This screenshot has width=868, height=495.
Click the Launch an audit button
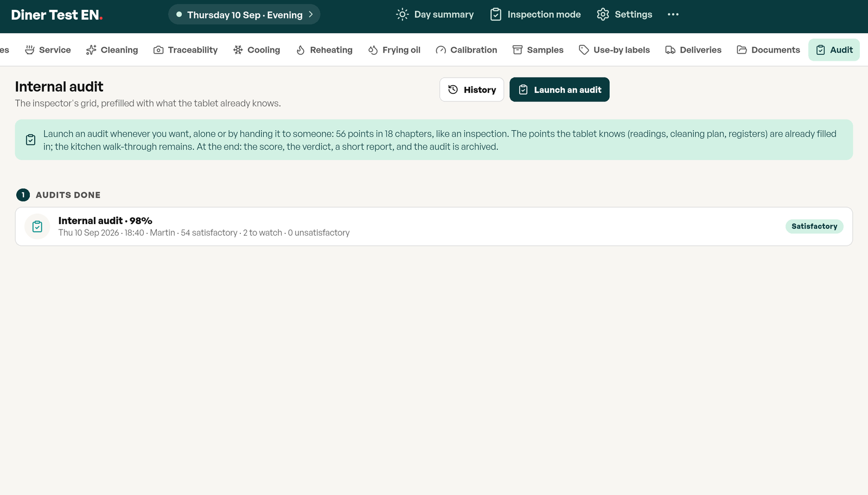559,90
